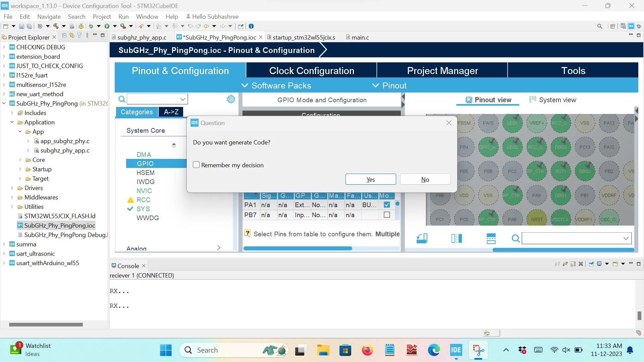This screenshot has width=644, height=362.
Task: Click the New file toolbar icon
Action: click(x=6, y=26)
